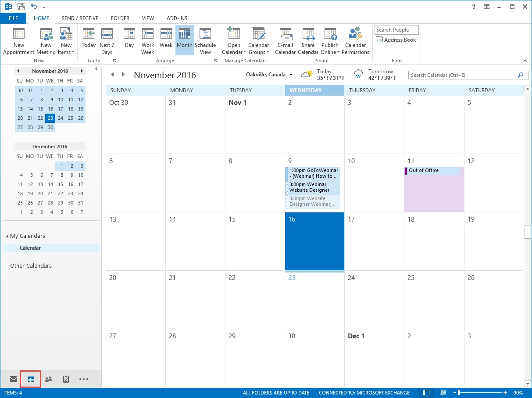Click the calendar vertical scrollbar thumb
Viewport: 532px width, 398px height.
528,232
